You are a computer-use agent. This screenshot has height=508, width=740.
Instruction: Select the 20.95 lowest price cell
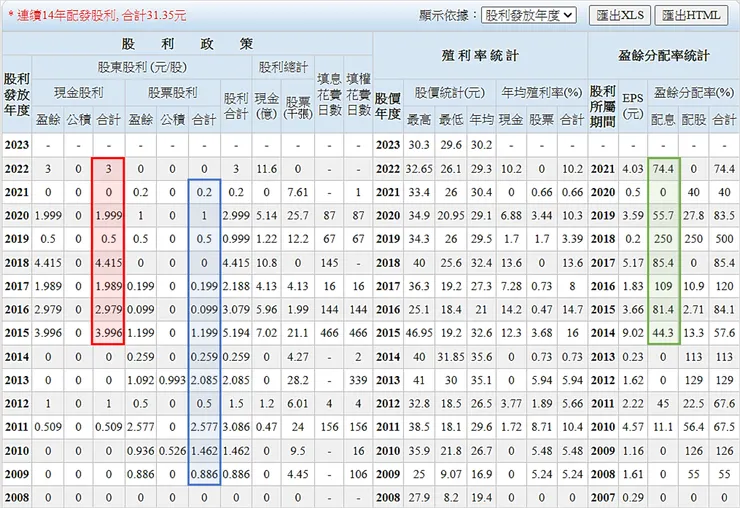pos(451,215)
